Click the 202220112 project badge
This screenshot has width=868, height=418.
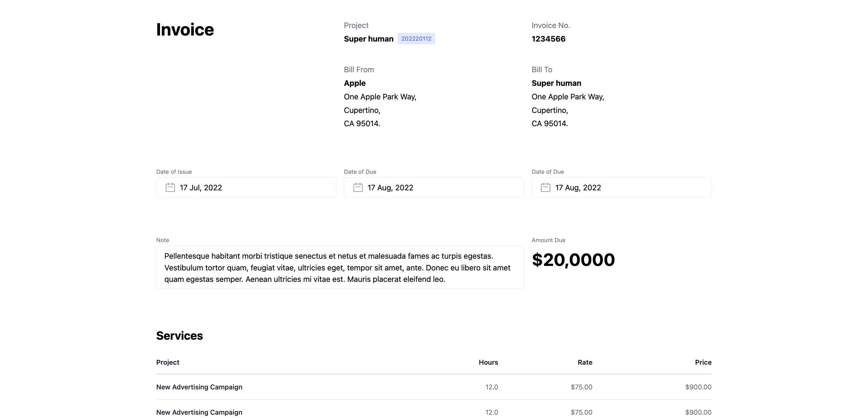click(416, 39)
